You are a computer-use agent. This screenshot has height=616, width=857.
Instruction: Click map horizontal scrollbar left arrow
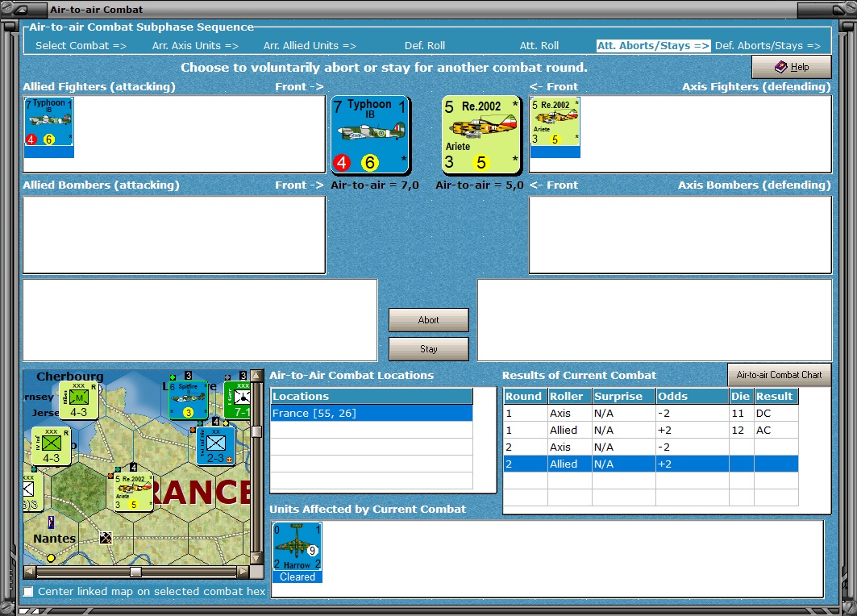30,572
